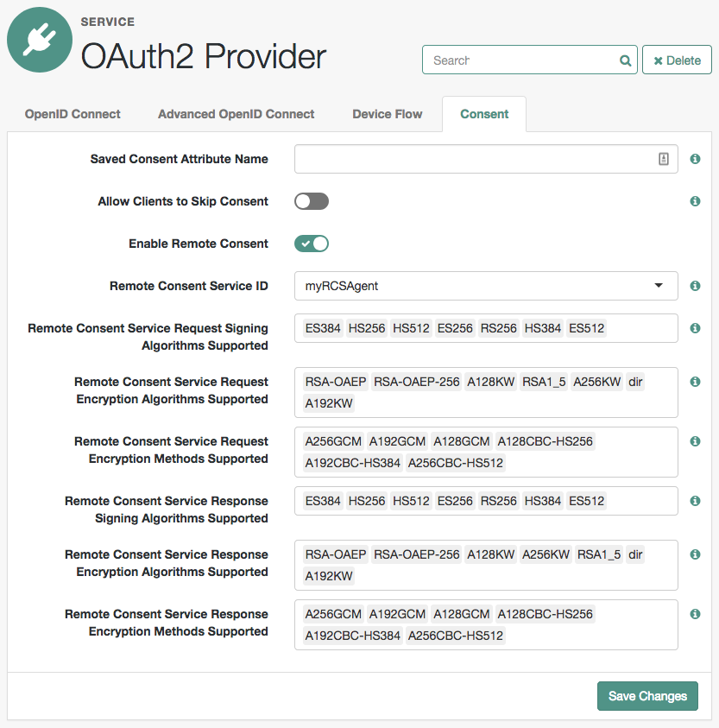Click info icon next to Response Encryption Methods Supported
719x728 pixels.
[x=695, y=614]
